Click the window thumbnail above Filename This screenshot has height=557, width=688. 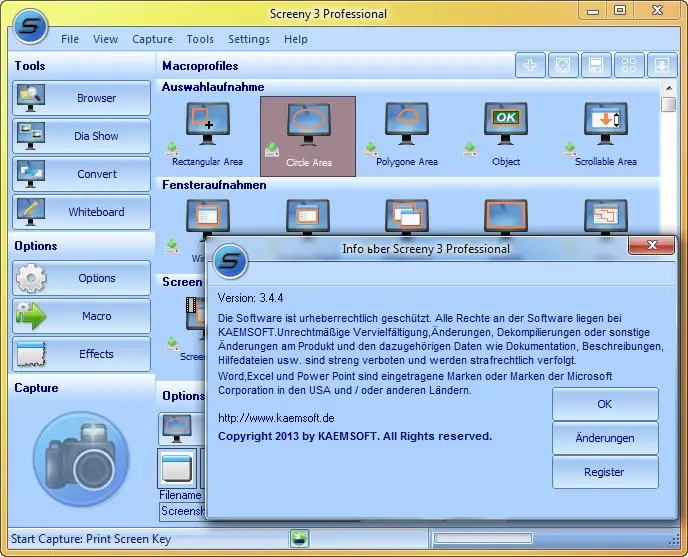(x=177, y=468)
